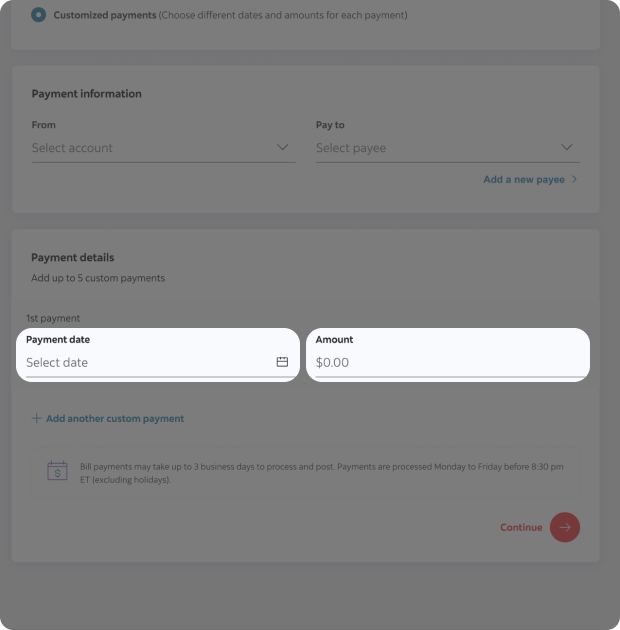Expand the Pay to payee chevron

pos(567,147)
